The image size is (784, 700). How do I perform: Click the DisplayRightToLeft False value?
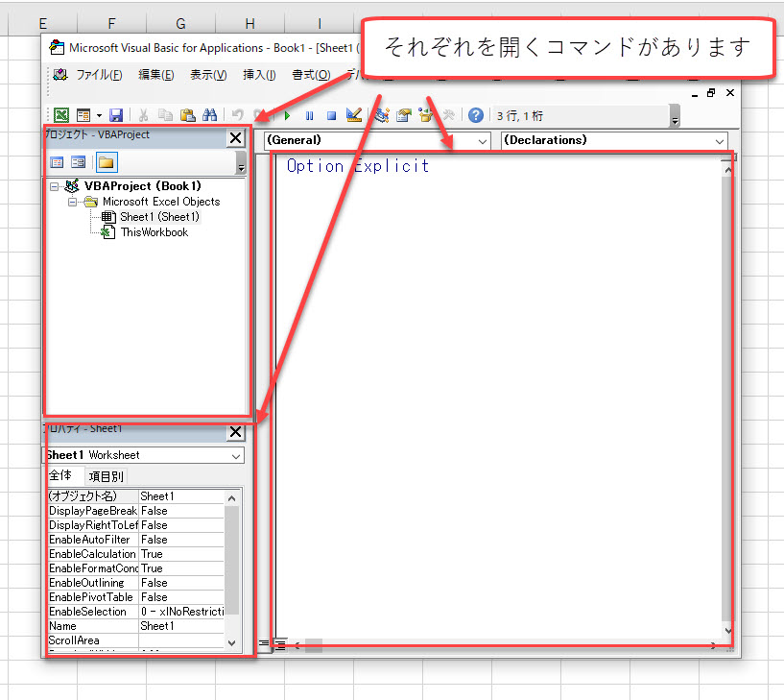181,525
